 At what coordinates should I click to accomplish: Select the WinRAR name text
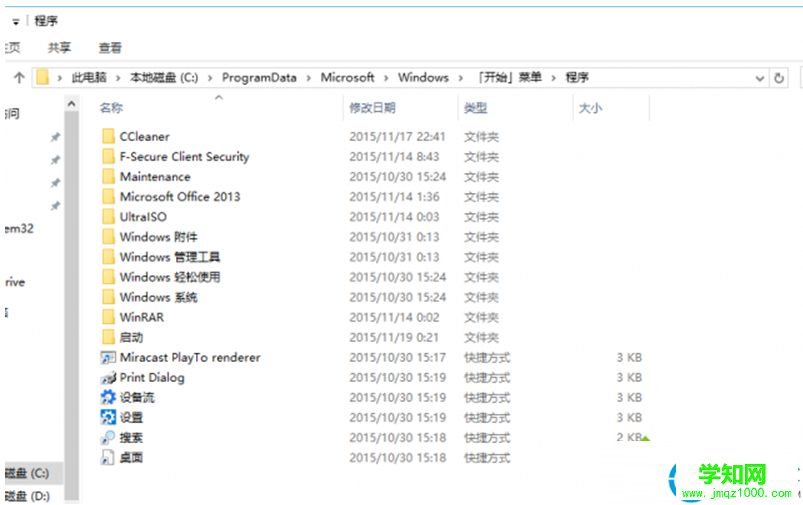142,317
